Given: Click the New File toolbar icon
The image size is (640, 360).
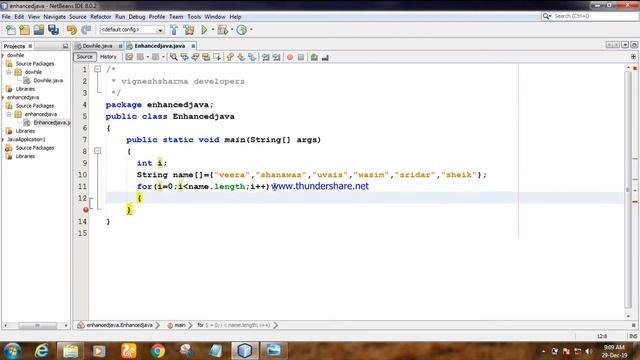Looking at the screenshot, I should (x=11, y=30).
